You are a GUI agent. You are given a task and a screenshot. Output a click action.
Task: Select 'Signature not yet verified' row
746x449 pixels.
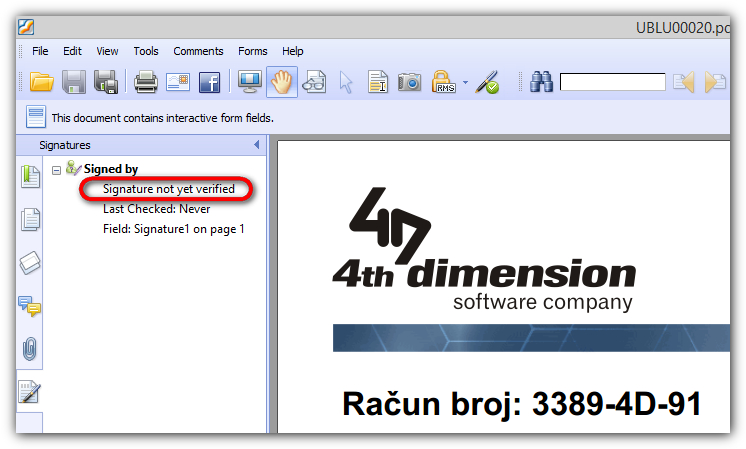[168, 189]
